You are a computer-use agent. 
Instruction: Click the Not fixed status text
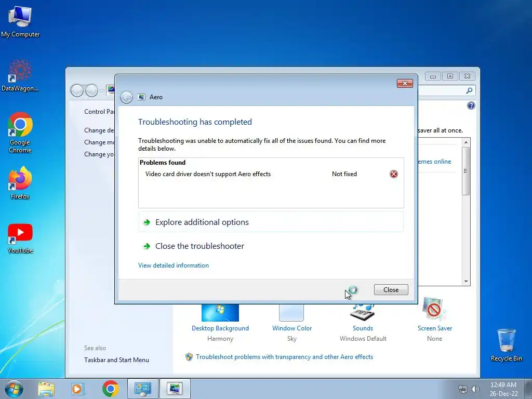tap(344, 174)
